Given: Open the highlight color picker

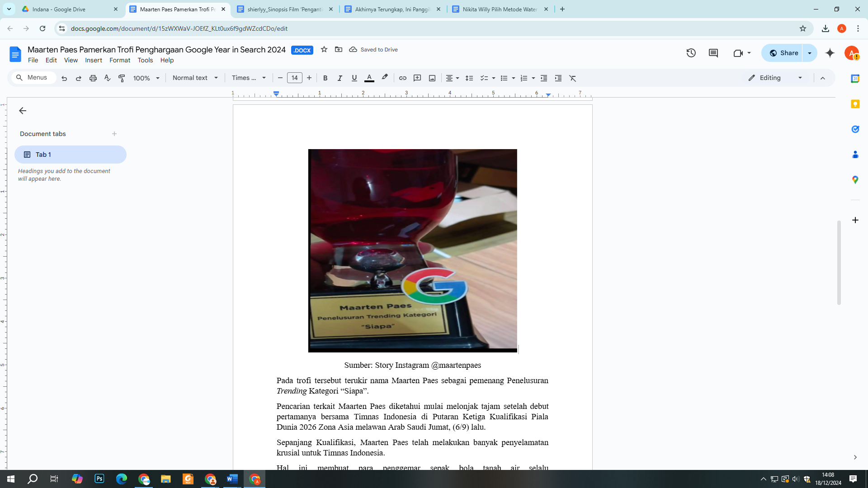Looking at the screenshot, I should click(385, 78).
